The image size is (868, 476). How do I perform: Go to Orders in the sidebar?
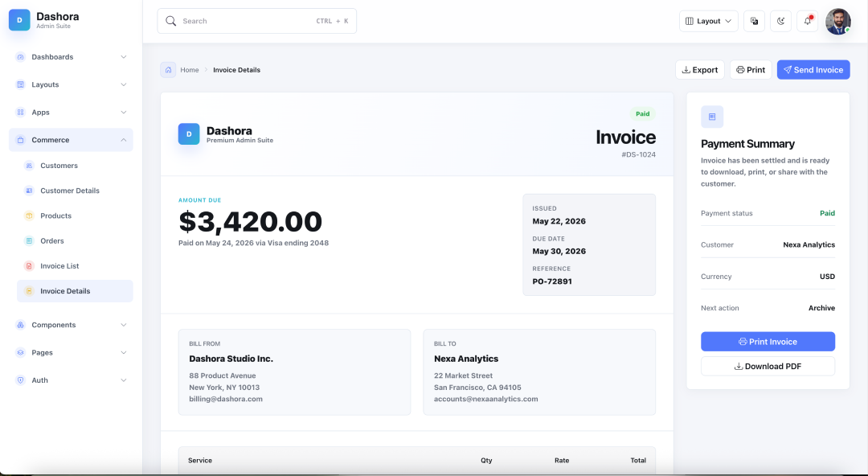coord(75,241)
